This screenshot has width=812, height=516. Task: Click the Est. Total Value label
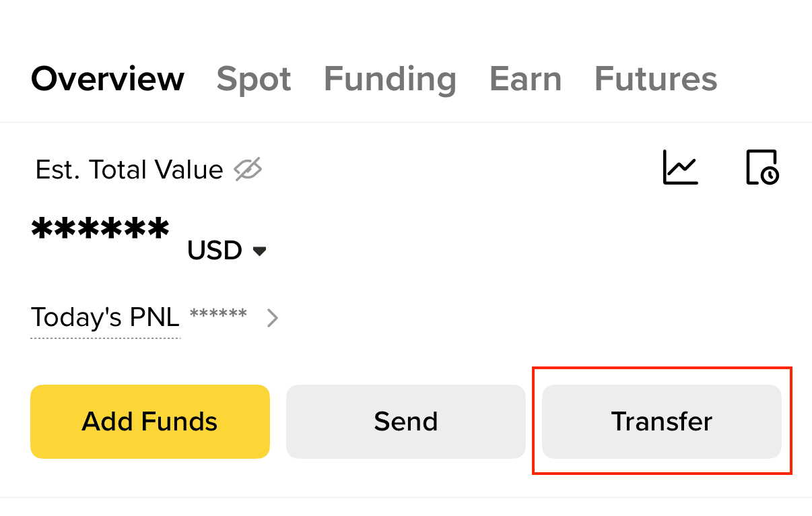129,170
